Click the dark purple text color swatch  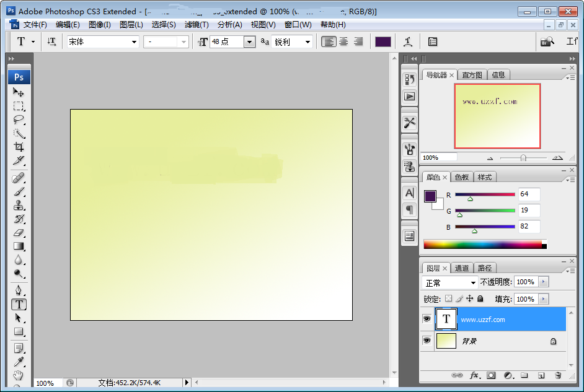[x=383, y=41]
